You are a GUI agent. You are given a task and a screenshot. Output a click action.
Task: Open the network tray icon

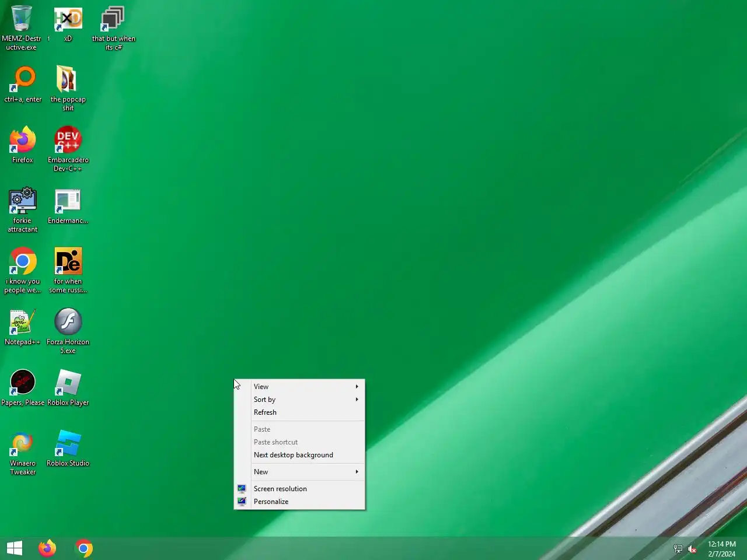tap(678, 549)
